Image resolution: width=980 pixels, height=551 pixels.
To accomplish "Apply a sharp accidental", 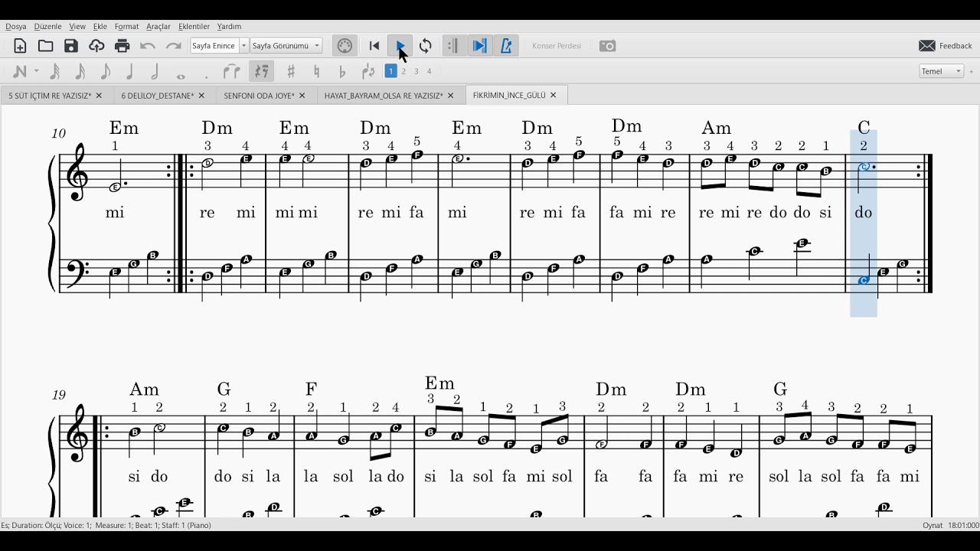I will [x=291, y=71].
